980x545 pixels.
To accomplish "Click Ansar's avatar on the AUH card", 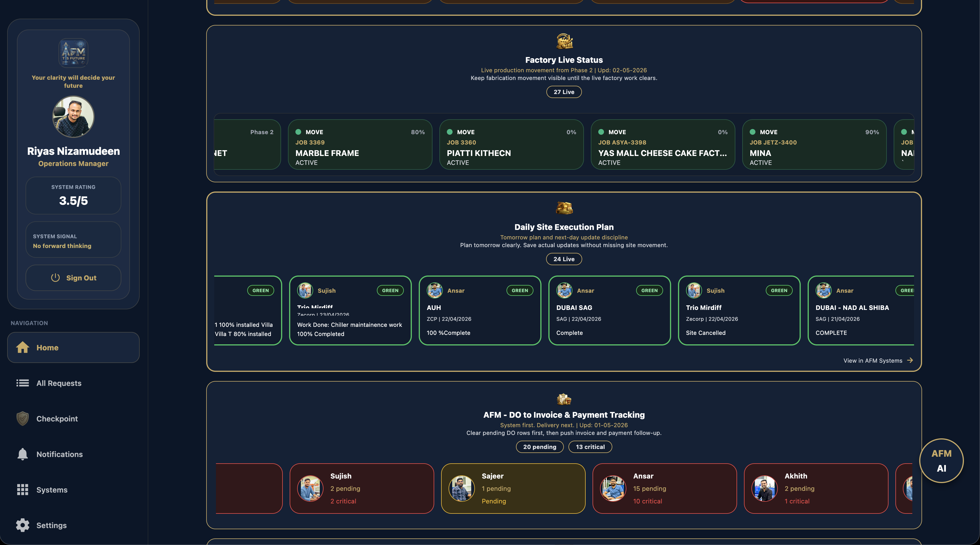I will pyautogui.click(x=435, y=290).
